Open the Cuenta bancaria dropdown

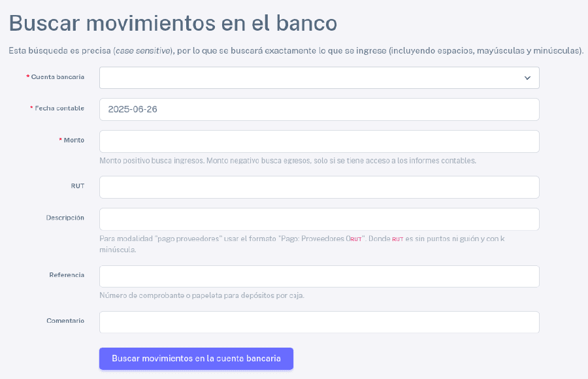pyautogui.click(x=319, y=78)
